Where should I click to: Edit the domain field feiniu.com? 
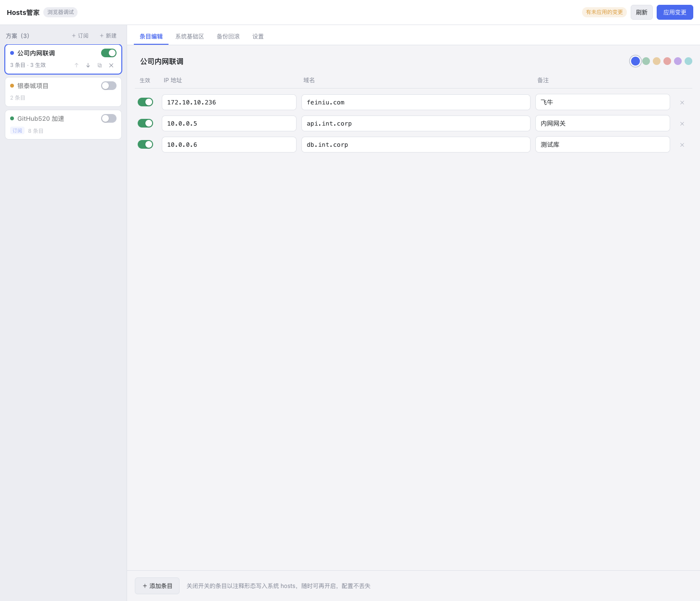click(416, 102)
